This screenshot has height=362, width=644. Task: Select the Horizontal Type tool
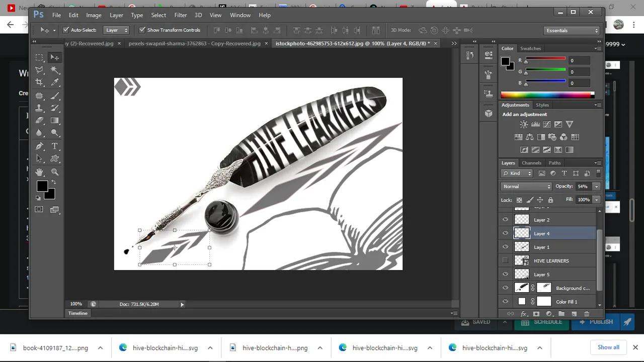click(x=55, y=146)
